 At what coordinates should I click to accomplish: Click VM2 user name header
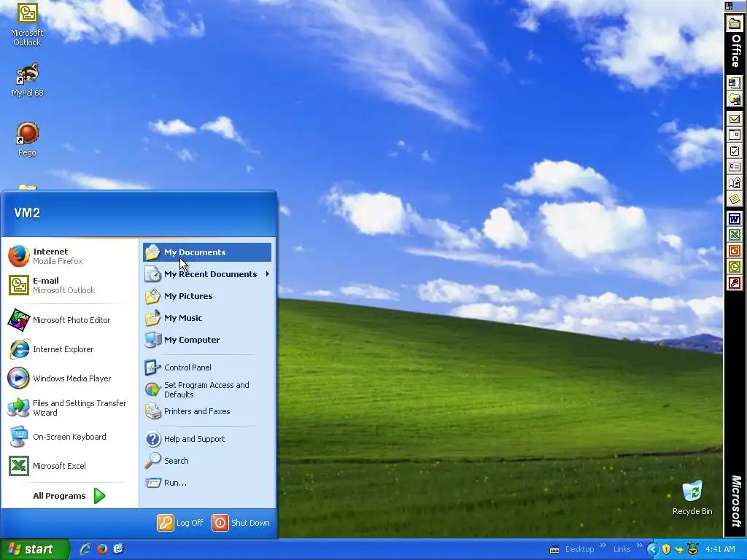[27, 213]
